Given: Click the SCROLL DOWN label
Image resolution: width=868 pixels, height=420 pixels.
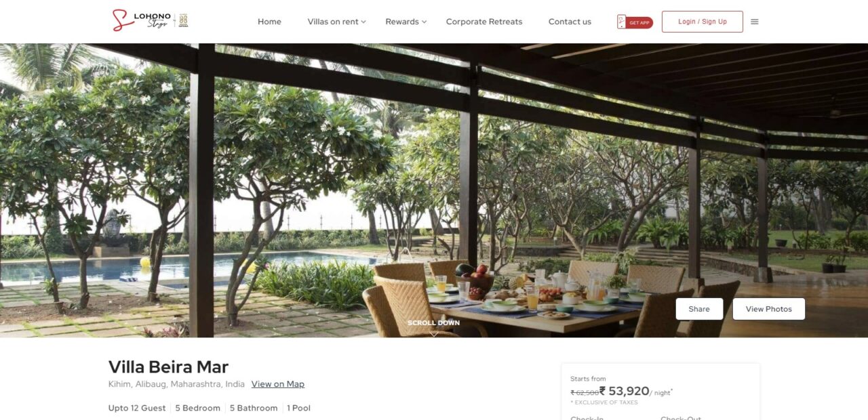Looking at the screenshot, I should tap(433, 322).
